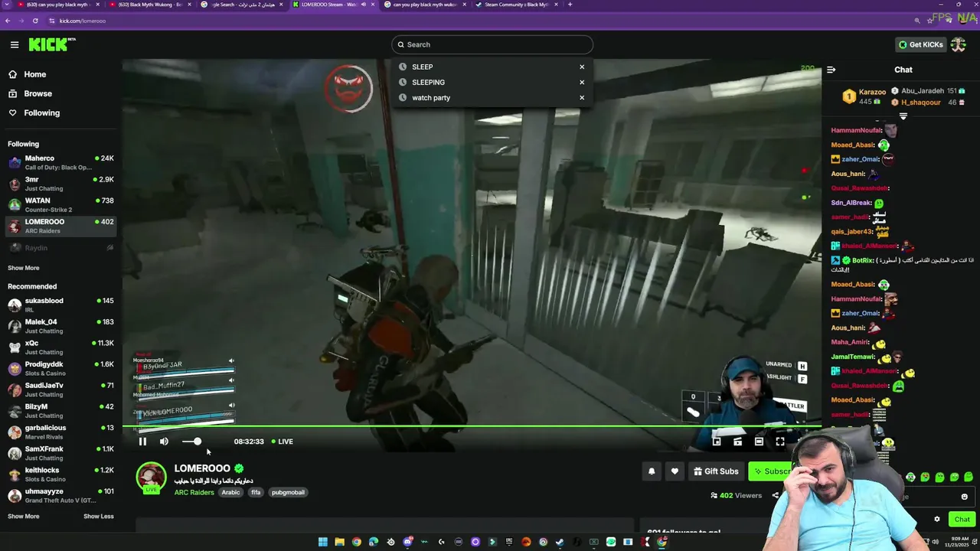
Task: Toggle theater mode
Action: point(759,442)
